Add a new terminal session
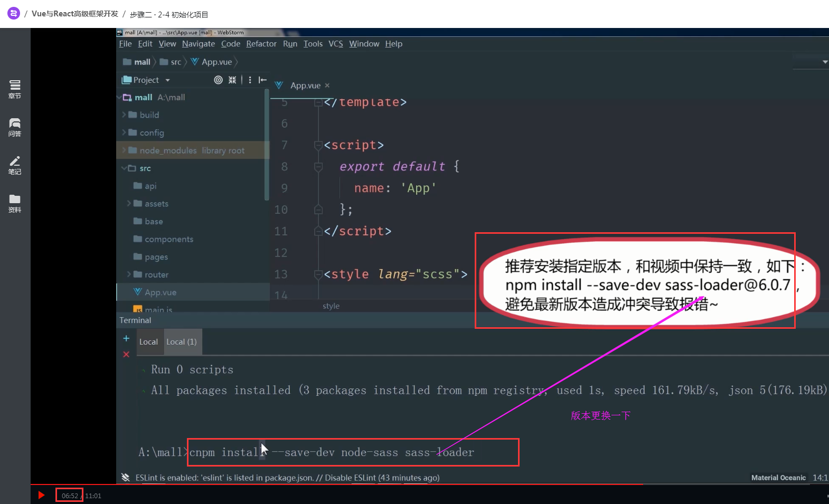829x504 pixels. tap(126, 338)
